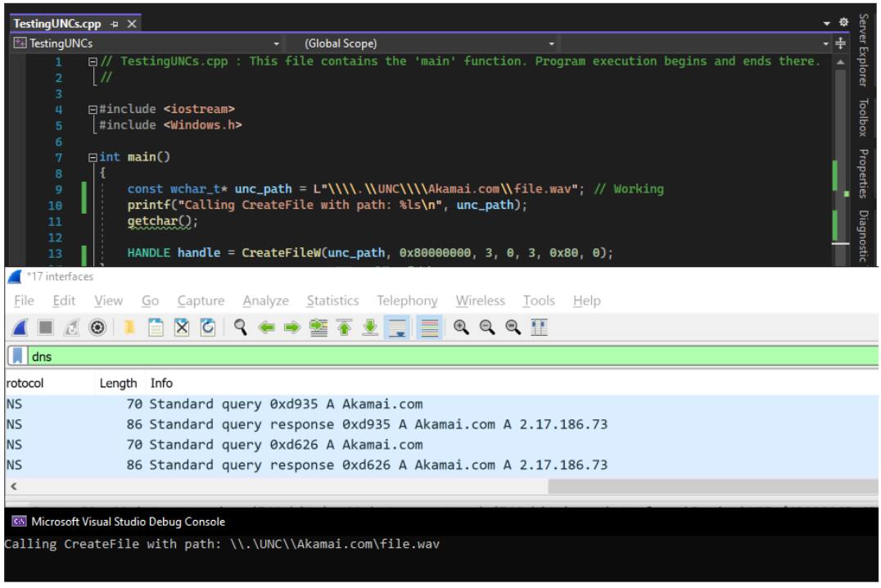Click the open capture file folder icon
Image resolution: width=881 pixels, height=588 pixels.
[130, 328]
